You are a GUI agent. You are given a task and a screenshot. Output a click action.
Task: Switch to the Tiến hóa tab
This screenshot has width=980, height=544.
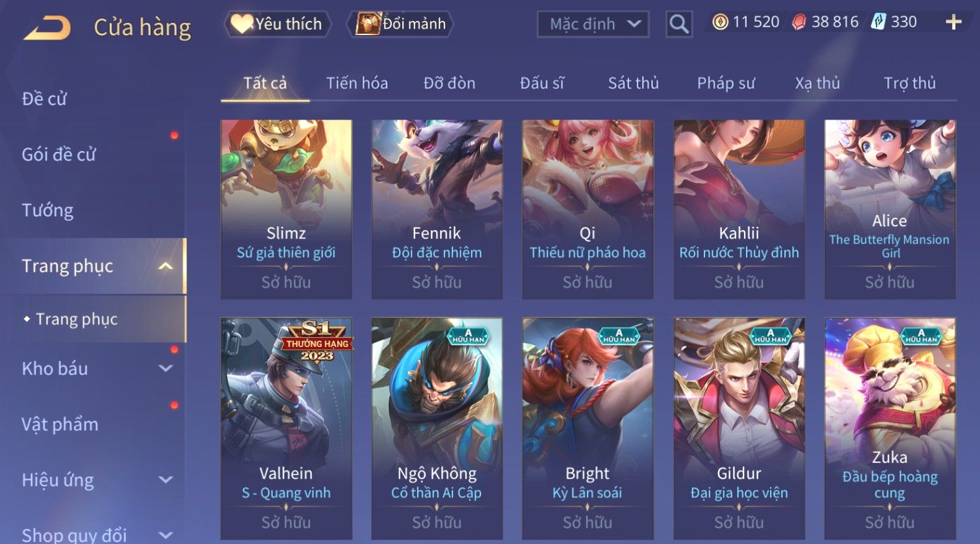point(357,83)
